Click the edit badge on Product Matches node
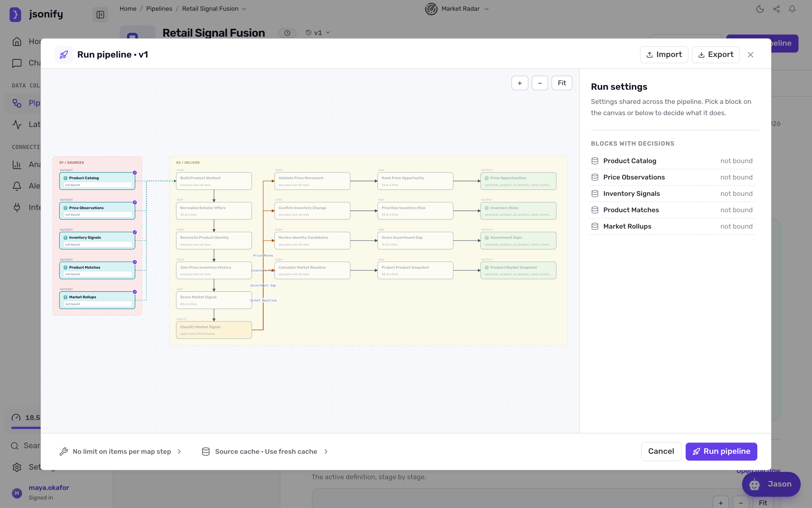Image resolution: width=812 pixels, height=508 pixels. [x=134, y=262]
